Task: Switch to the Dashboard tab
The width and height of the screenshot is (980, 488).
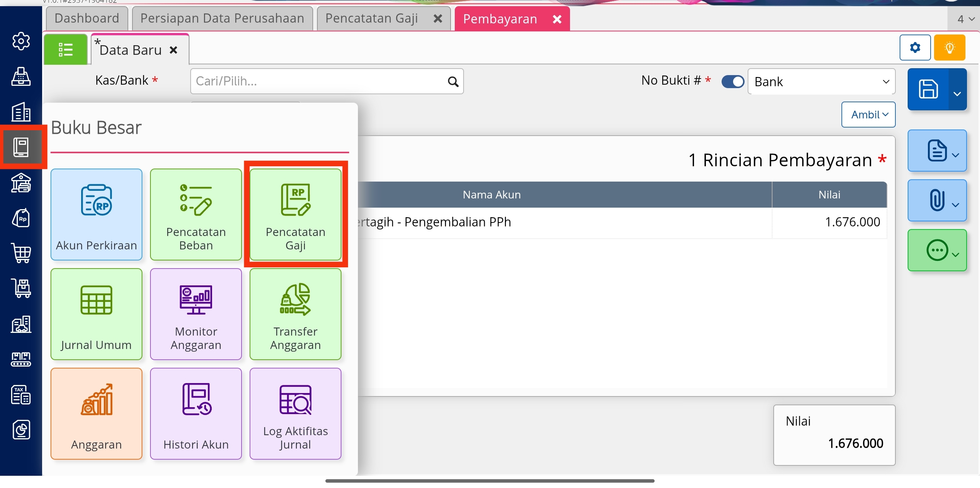Action: (87, 18)
